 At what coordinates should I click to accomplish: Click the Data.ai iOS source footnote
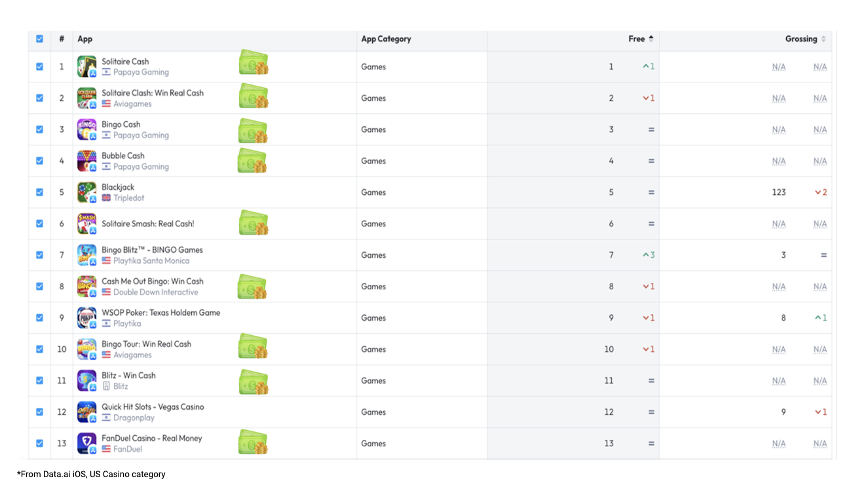coord(91,474)
